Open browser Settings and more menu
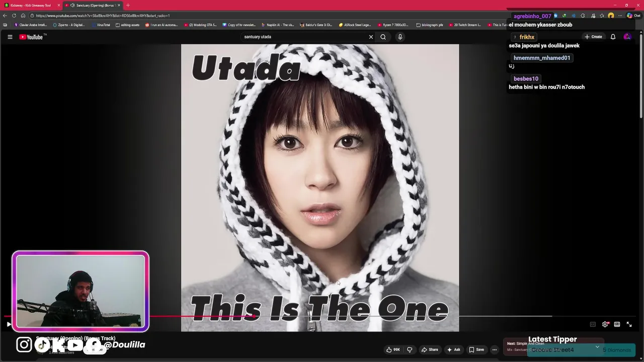644x362 pixels. click(620, 16)
